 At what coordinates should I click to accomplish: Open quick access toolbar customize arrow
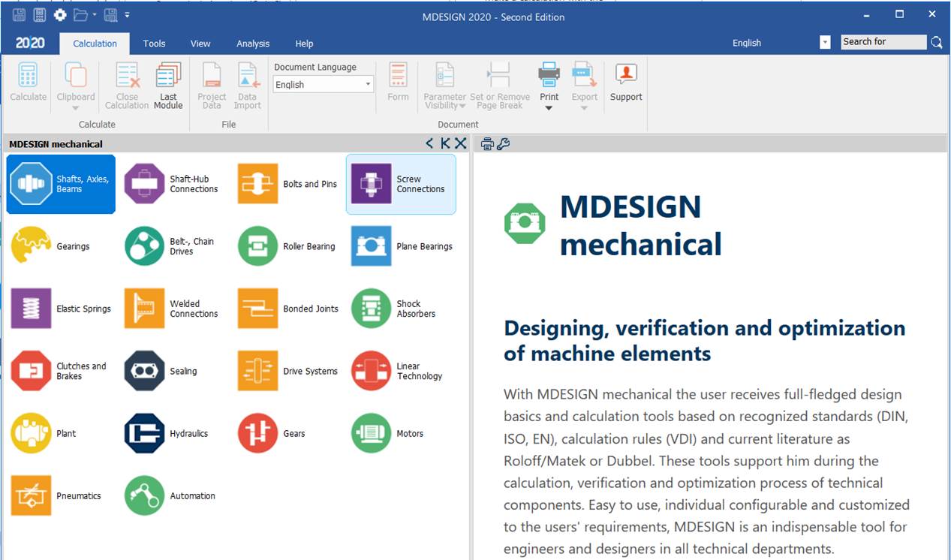pos(127,15)
